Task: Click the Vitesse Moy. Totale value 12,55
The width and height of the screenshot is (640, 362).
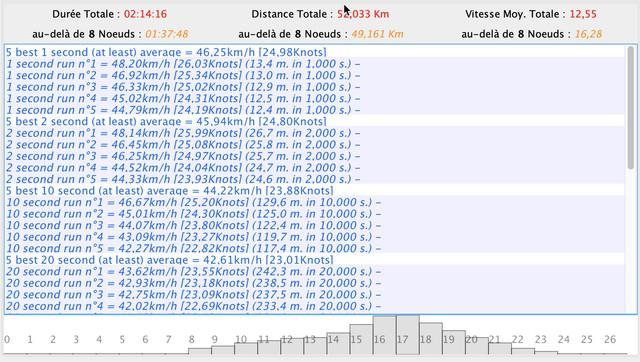Action: tap(583, 14)
